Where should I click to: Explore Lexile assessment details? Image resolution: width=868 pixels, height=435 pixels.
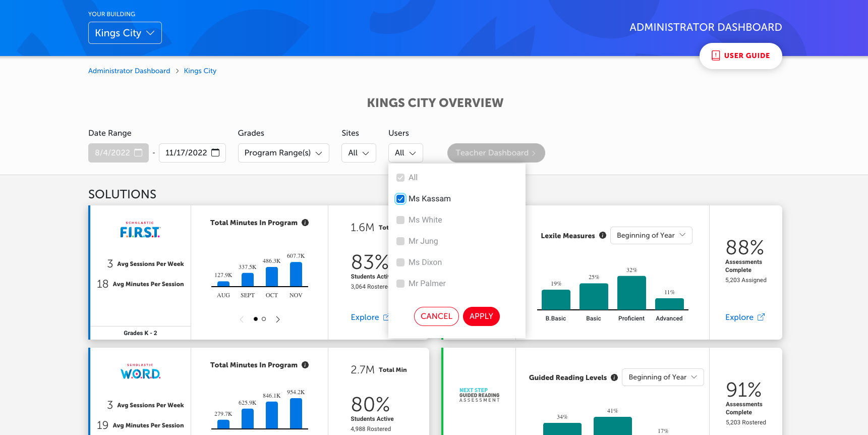(x=745, y=317)
